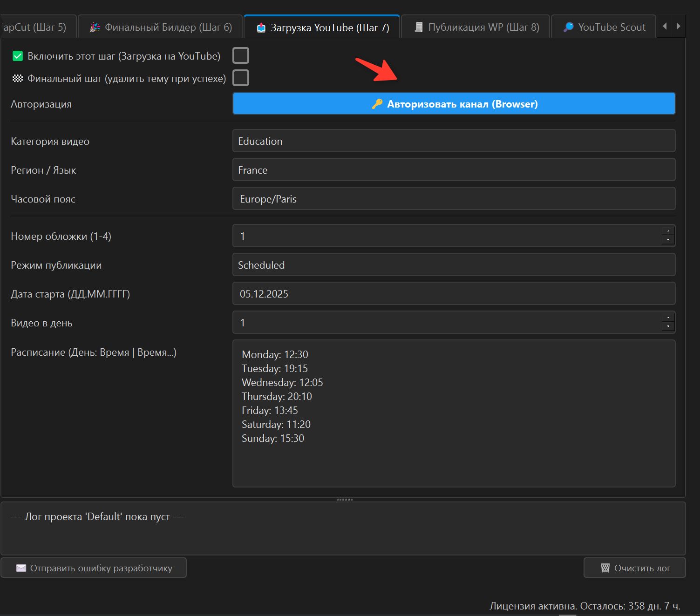Open the Режим публикации dropdown showing Scheduled
The width and height of the screenshot is (700, 616).
tap(454, 264)
